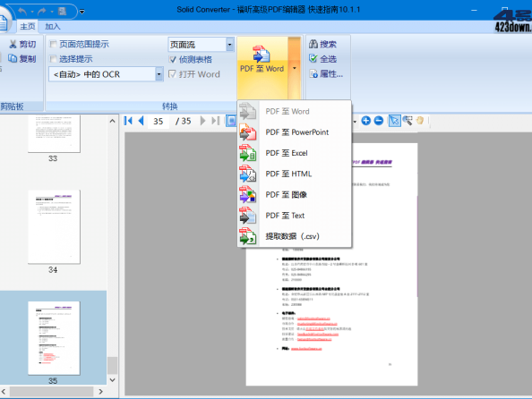Choose PDF 至 PowerPoint menu entry
This screenshot has width=532, height=399.
click(x=294, y=132)
